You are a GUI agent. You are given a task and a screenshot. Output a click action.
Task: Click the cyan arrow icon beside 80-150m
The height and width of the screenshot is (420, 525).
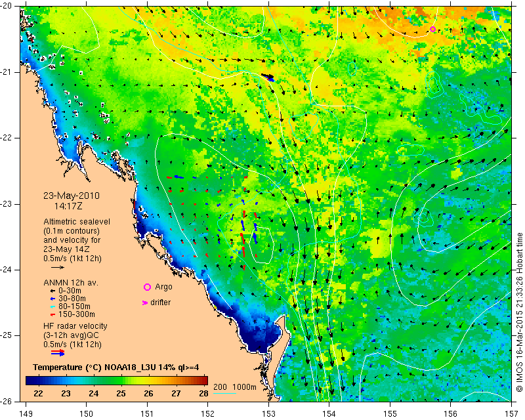[x=52, y=306]
